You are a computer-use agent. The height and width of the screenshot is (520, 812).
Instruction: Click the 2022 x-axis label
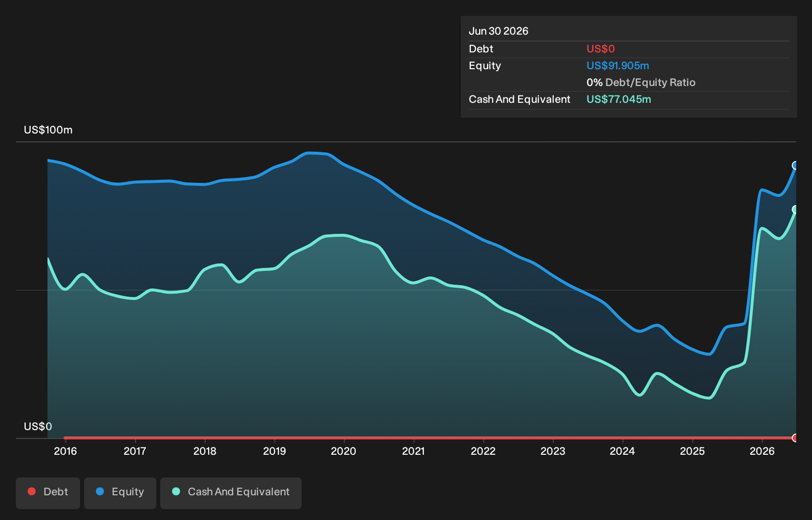[x=483, y=451]
